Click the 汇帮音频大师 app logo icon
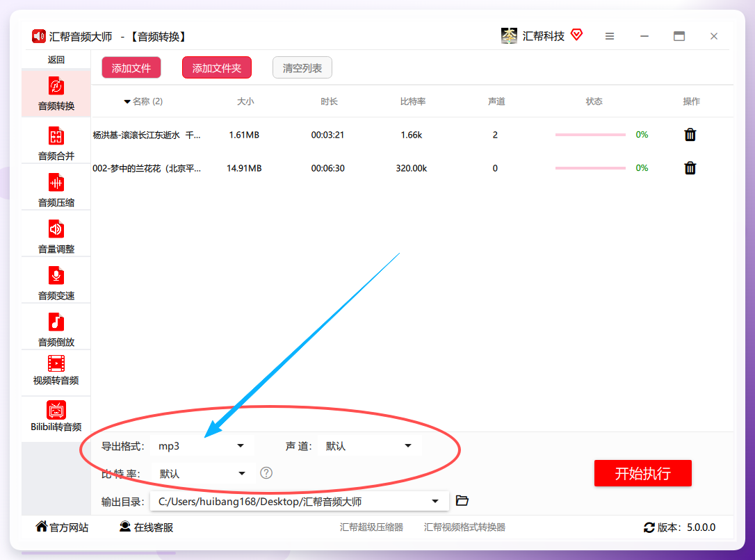The width and height of the screenshot is (755, 560). [38, 36]
